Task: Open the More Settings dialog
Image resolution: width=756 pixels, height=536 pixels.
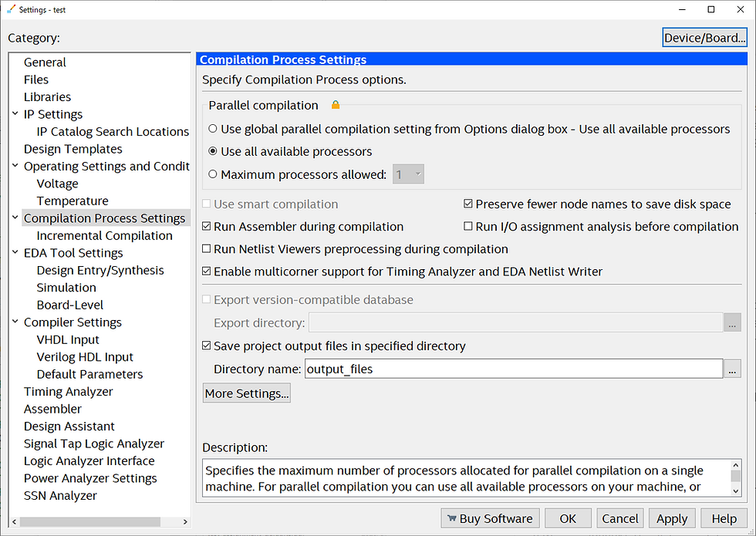Action: [246, 393]
